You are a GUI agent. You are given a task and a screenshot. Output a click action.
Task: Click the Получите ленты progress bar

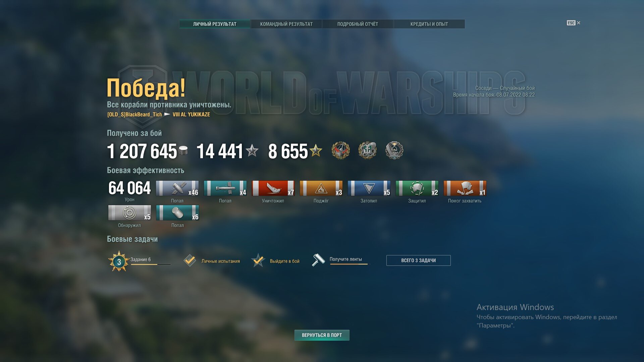pyautogui.click(x=350, y=264)
